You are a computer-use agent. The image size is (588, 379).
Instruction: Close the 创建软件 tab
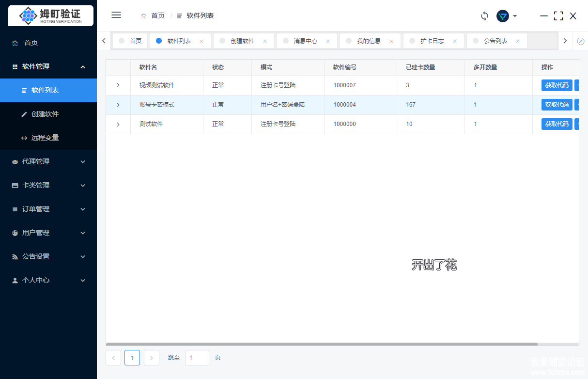pos(265,41)
